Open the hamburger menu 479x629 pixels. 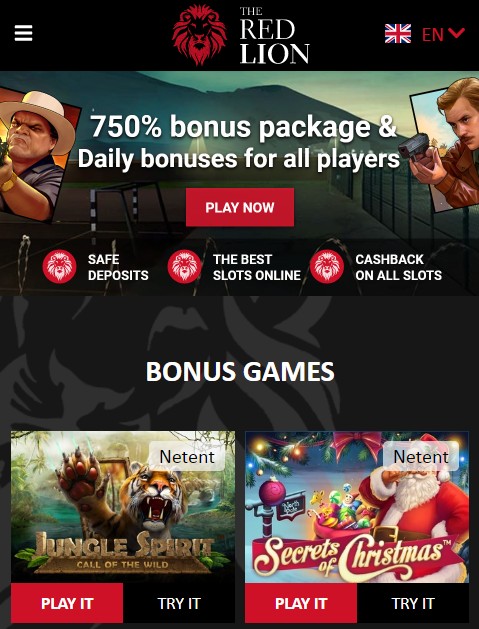tap(23, 33)
